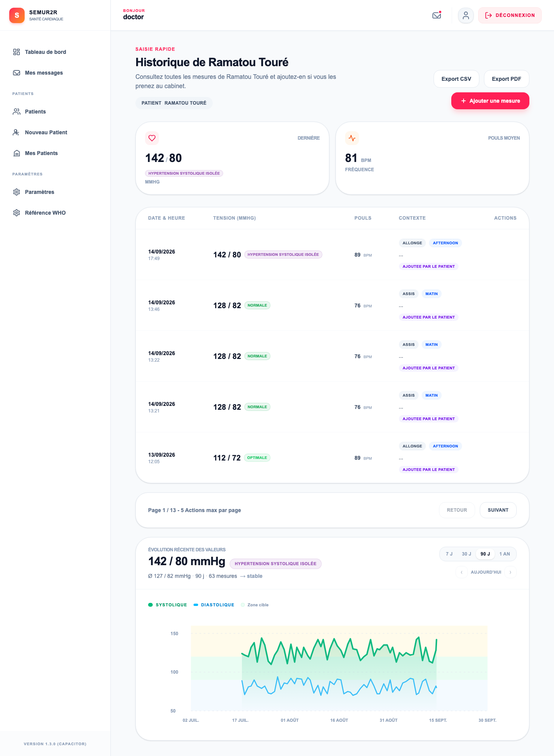Click the 13:46 measurement time row
Screen dimensions: 554x756
332,305
